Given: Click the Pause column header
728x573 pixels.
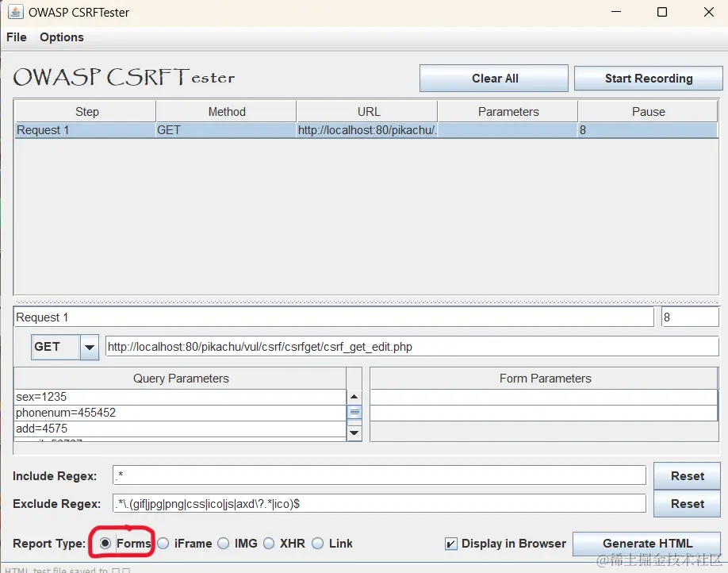Looking at the screenshot, I should [648, 112].
